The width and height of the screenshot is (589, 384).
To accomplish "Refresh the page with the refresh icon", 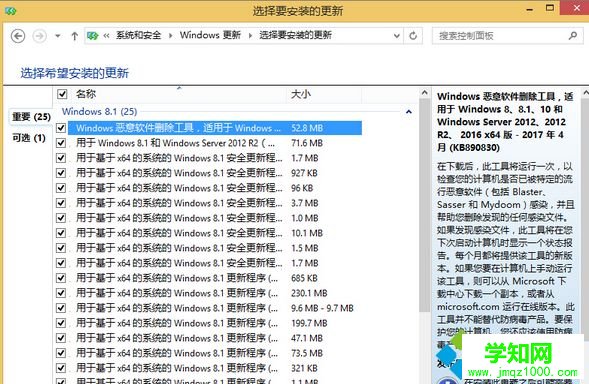I will (413, 36).
